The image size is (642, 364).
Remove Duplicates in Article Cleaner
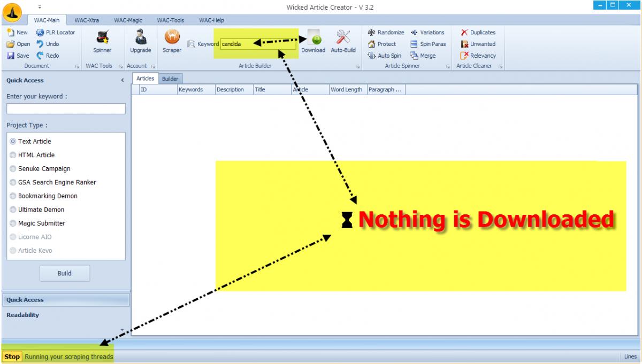[x=478, y=33]
